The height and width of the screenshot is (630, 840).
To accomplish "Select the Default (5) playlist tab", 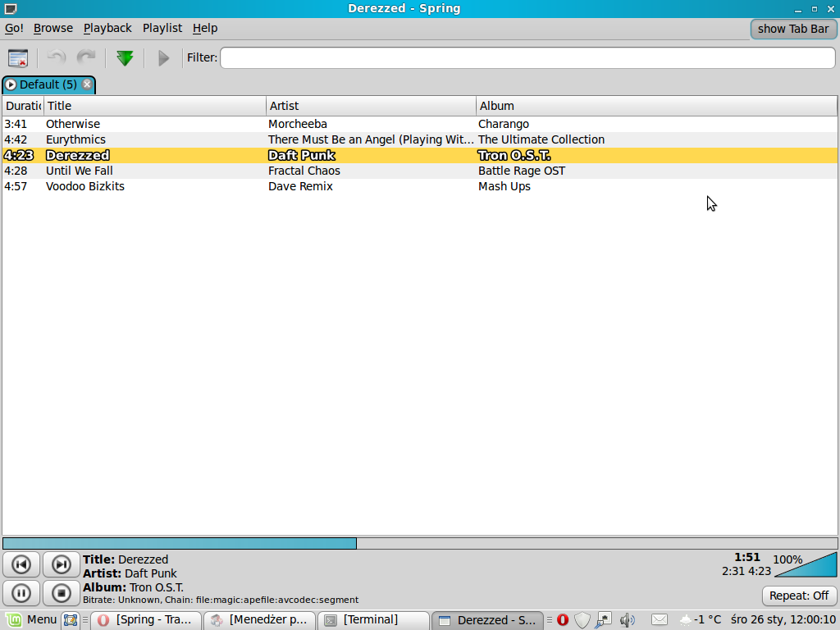I will [48, 84].
